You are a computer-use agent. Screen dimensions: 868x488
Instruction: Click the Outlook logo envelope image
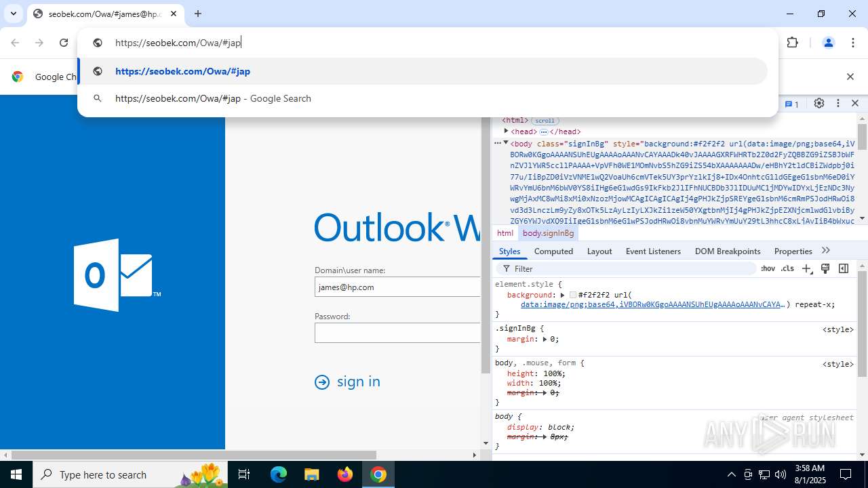tap(117, 275)
